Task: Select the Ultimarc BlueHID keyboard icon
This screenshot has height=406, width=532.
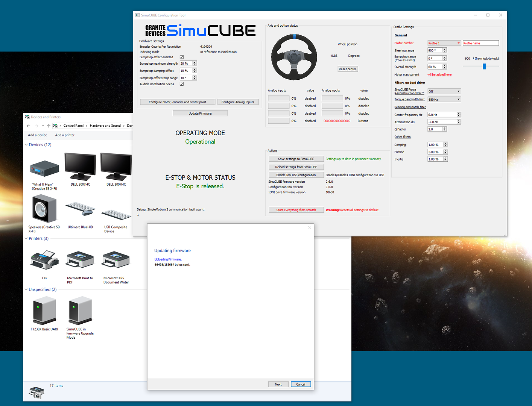Action: [x=80, y=209]
